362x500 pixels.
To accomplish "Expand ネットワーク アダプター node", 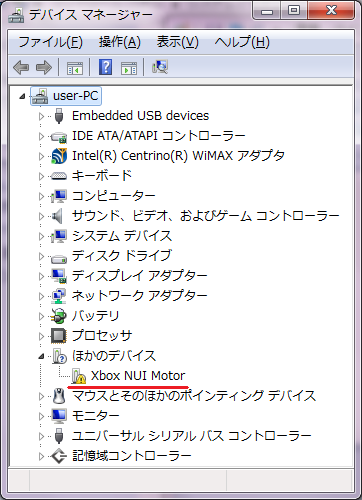I will pyautogui.click(x=41, y=296).
